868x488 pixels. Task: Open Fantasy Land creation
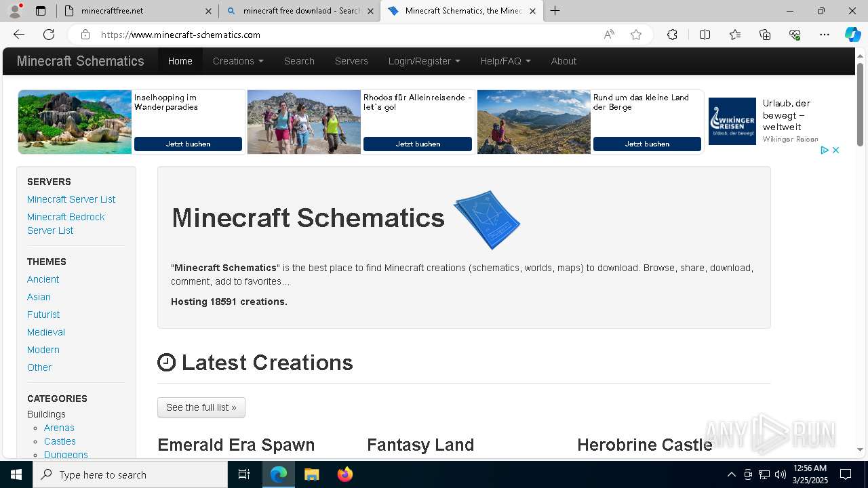pyautogui.click(x=420, y=445)
